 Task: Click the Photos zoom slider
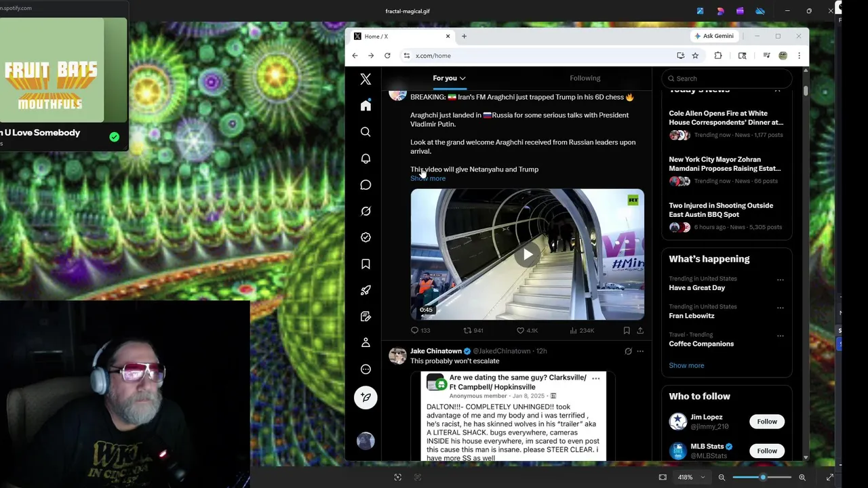pos(762,477)
